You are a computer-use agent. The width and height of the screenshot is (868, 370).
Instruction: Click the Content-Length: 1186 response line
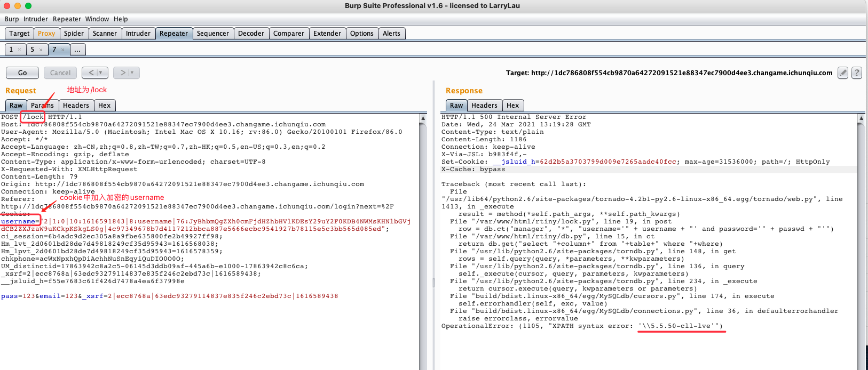pos(484,140)
